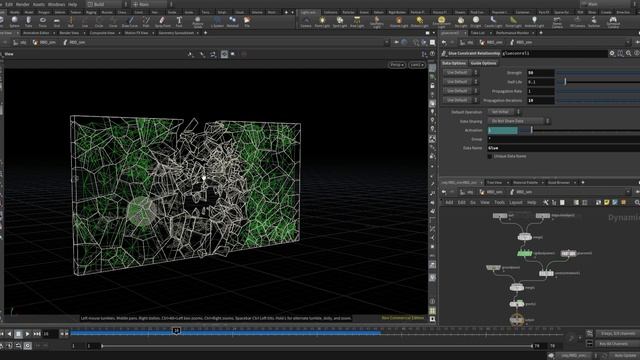Click the network editor find icon
The image size is (640, 360).
coord(637,202)
